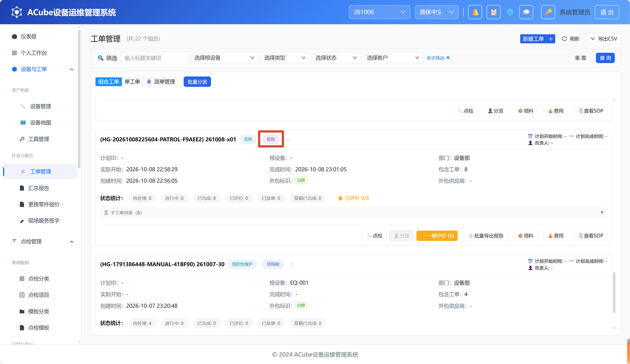
Task: Open the notification bell icon
Action: point(475,12)
